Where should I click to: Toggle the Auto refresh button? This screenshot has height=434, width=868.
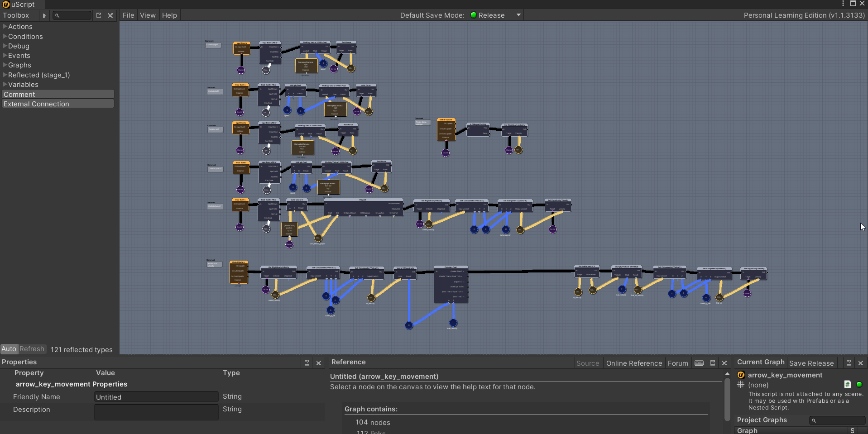(x=9, y=349)
